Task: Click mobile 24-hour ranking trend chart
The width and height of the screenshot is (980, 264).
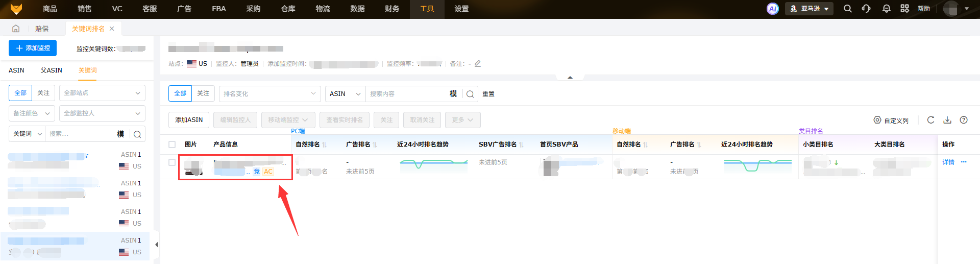Action: (758, 164)
